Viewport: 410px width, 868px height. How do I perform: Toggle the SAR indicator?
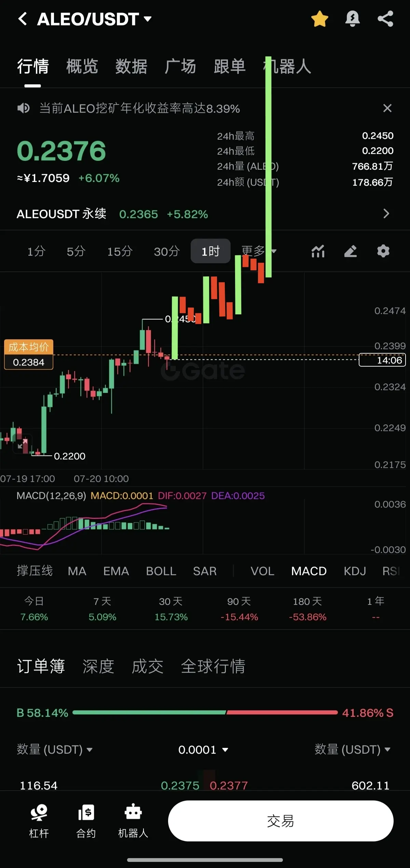point(205,571)
